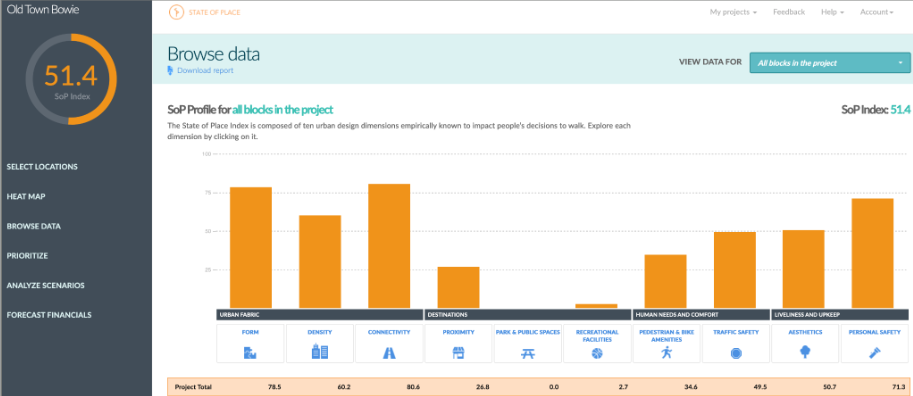Click the Browse data page heading

tap(213, 54)
